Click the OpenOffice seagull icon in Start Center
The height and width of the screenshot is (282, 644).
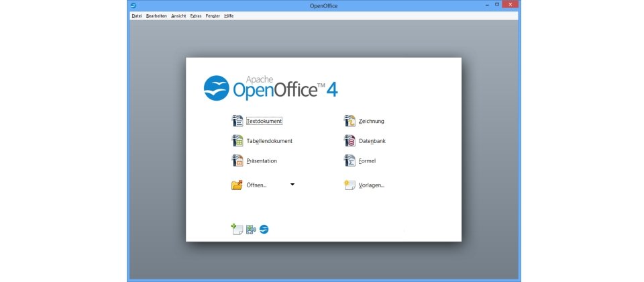coord(264,230)
